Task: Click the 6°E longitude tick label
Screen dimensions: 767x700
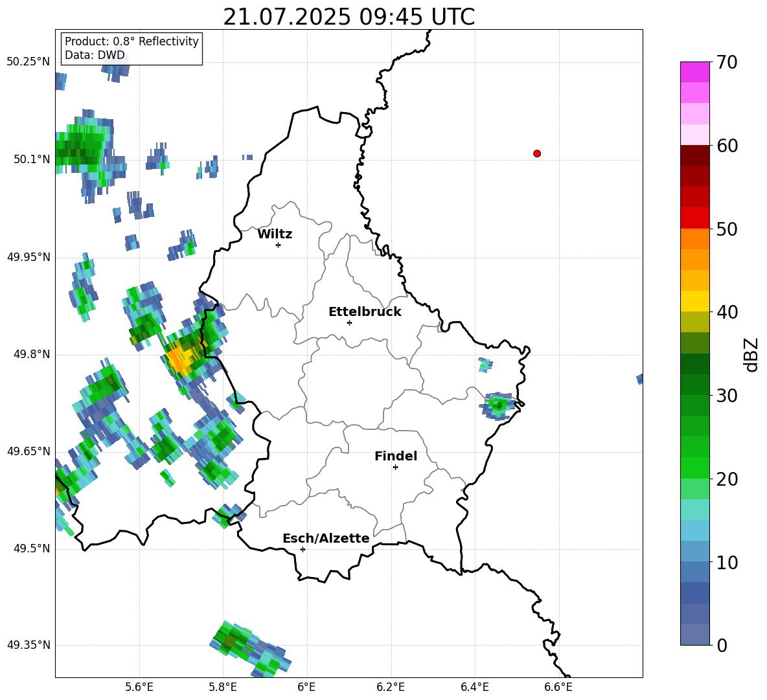Action: [306, 687]
